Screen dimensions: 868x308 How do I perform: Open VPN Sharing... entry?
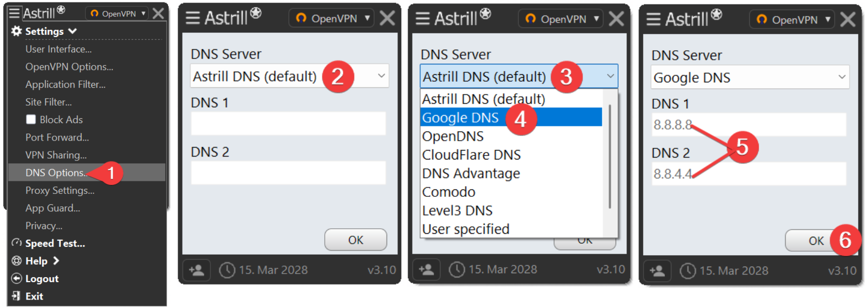click(56, 155)
